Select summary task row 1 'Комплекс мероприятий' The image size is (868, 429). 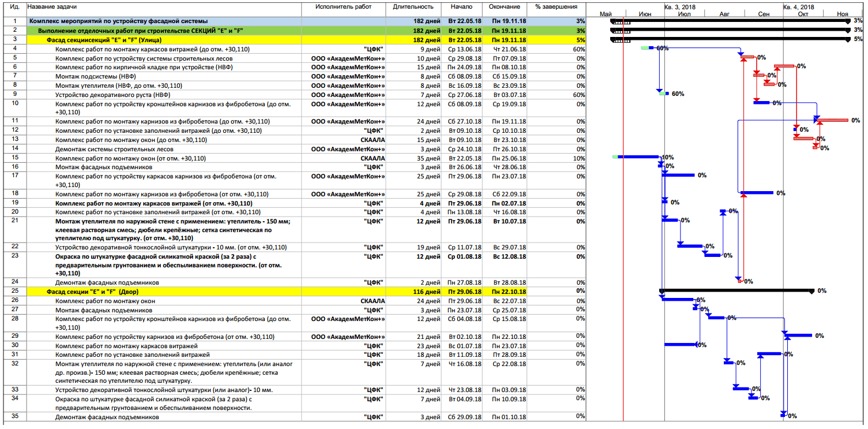(x=306, y=21)
